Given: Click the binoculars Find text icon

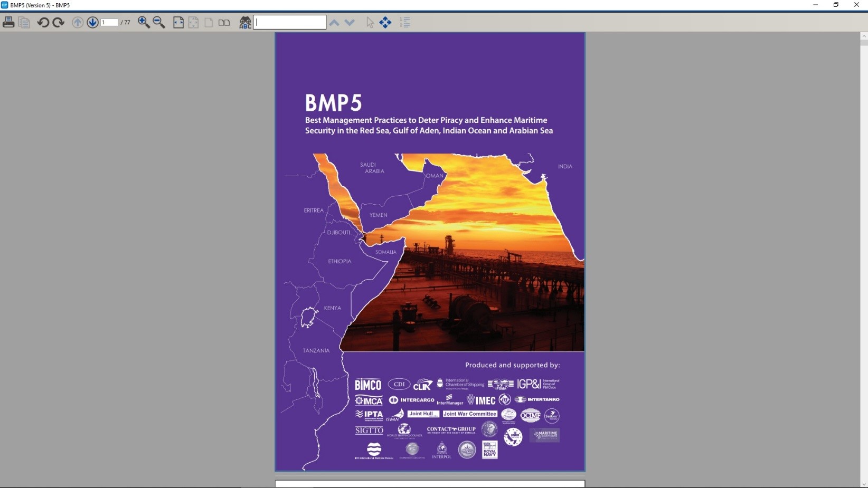Looking at the screenshot, I should pos(245,22).
